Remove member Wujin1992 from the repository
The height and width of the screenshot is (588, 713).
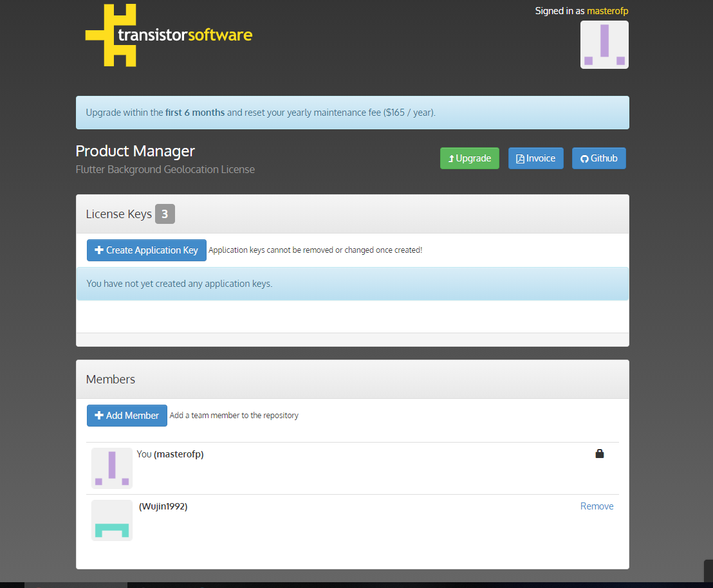click(x=597, y=506)
